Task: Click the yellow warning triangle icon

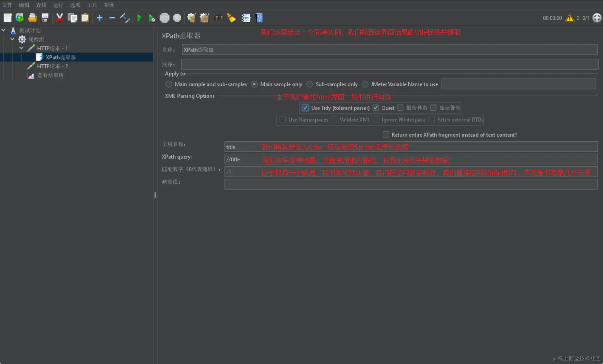Action: [x=570, y=18]
